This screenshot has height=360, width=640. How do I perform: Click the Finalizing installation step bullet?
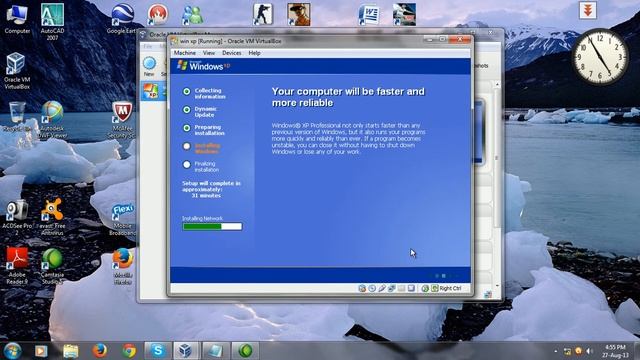[x=187, y=164]
